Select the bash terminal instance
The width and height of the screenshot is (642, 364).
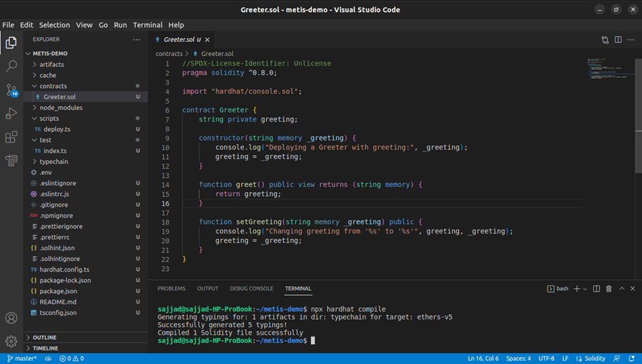point(558,289)
